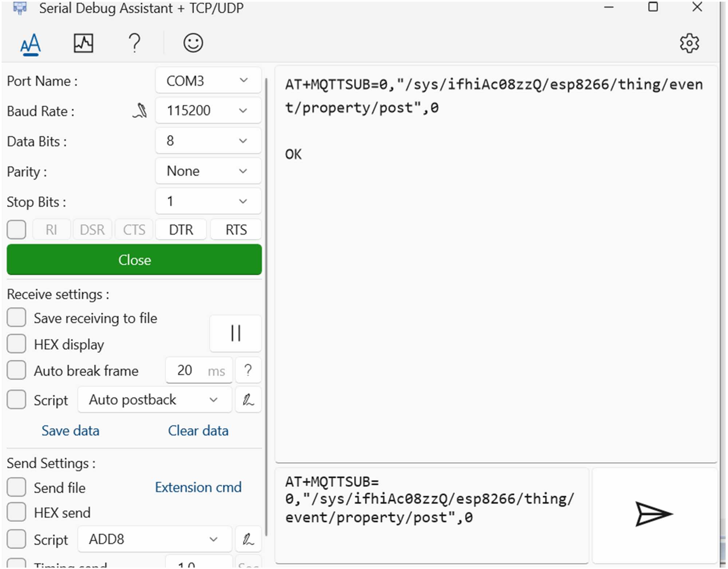Click the send arrow button

(654, 514)
